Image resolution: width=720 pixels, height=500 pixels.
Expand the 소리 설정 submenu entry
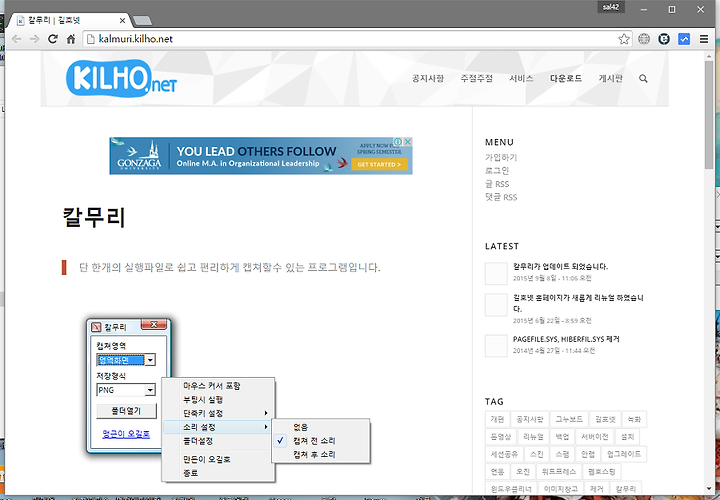[219, 427]
